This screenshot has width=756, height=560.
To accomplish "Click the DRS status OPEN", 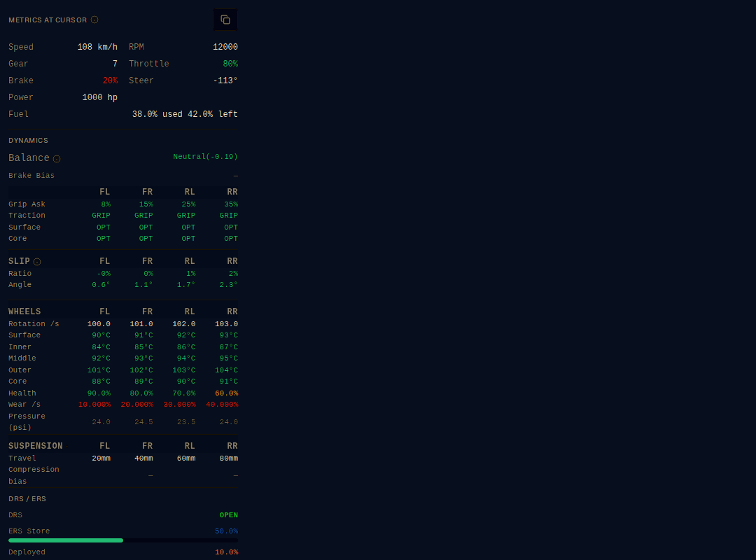I will click(x=228, y=515).
